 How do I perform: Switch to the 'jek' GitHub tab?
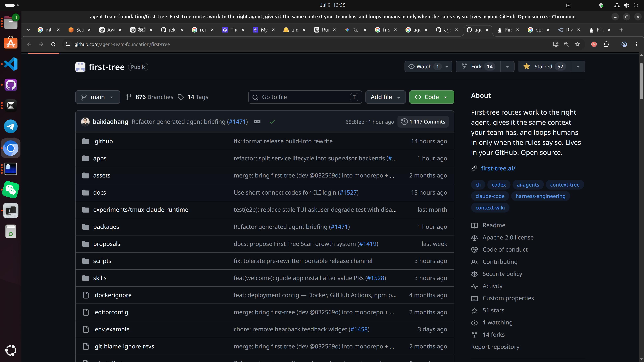click(169, 30)
